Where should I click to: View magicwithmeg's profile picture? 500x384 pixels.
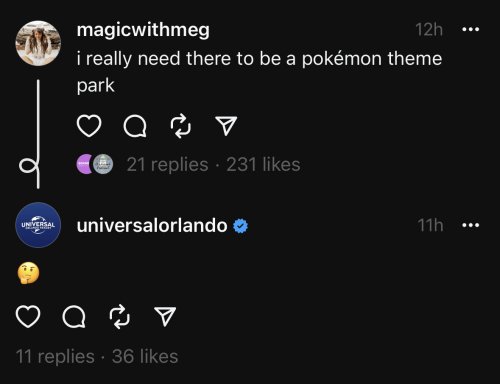click(x=38, y=43)
